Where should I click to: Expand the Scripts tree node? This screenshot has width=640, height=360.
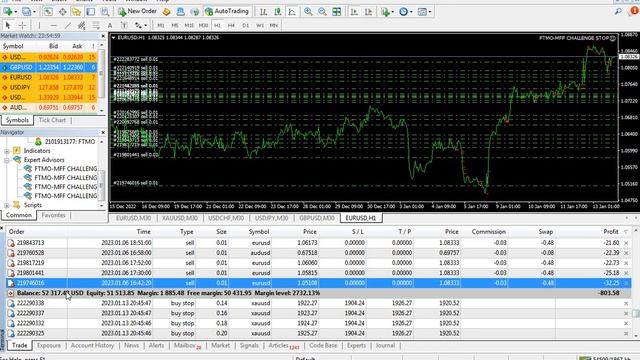[7, 205]
